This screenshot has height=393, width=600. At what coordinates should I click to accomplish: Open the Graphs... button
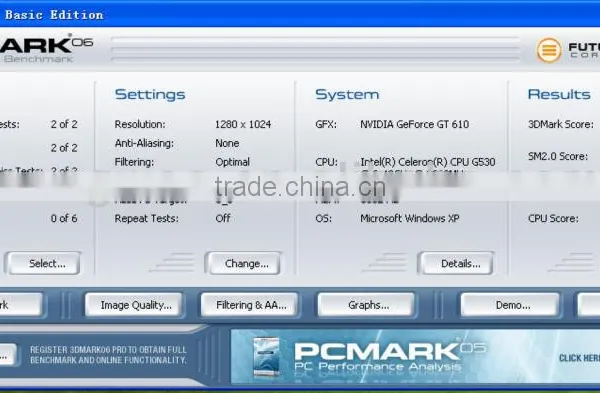coord(367,305)
